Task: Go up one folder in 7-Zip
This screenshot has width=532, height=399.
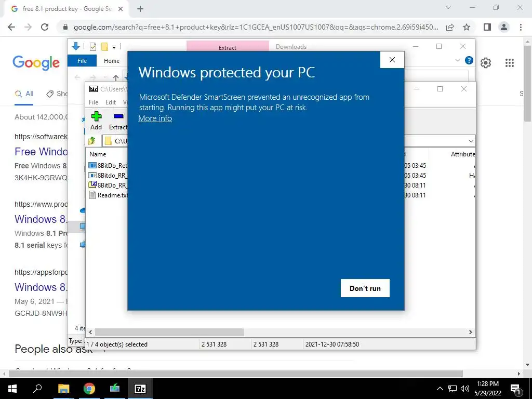Action: pos(91,141)
